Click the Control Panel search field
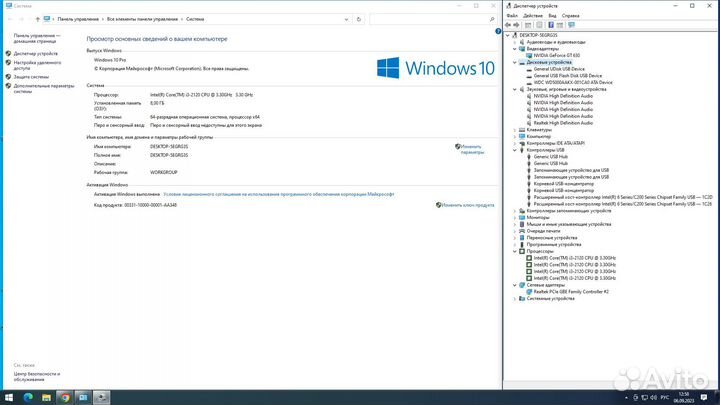This screenshot has height=405, width=720. [432, 19]
